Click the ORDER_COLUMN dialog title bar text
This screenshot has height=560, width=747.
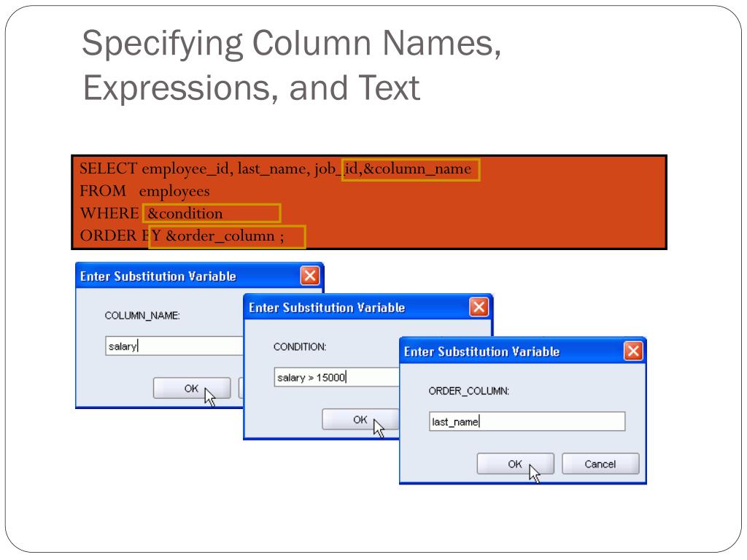click(481, 352)
